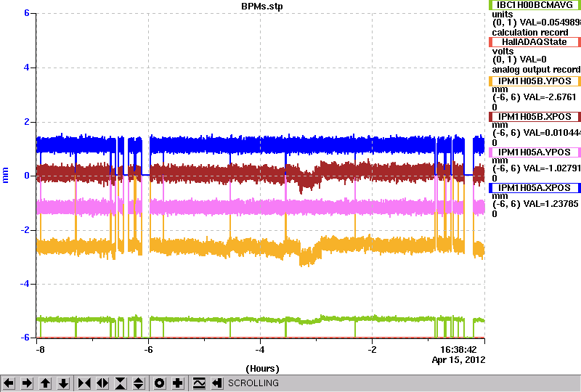
Task: Select the IBC1H00BCMAVG legend entry
Action: (x=535, y=5)
